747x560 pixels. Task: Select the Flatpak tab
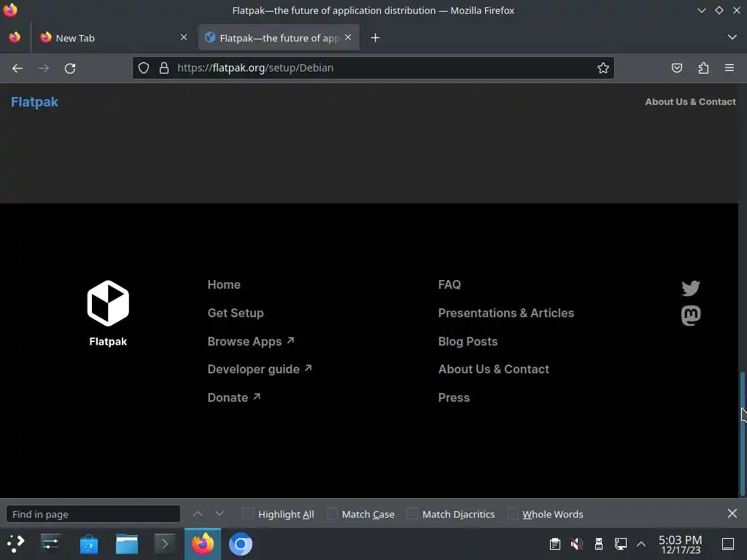click(x=279, y=38)
